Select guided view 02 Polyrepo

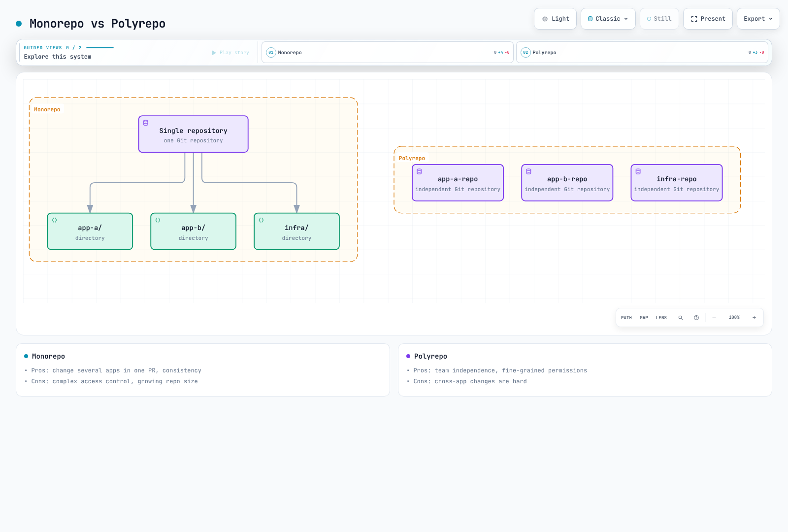(642, 52)
